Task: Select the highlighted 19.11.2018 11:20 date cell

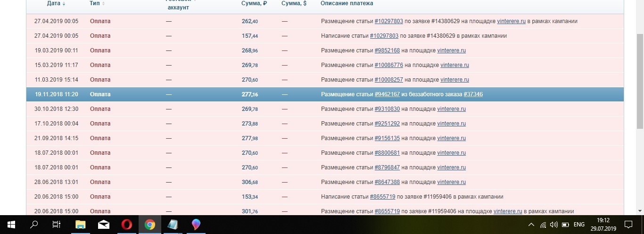Action: coord(56,94)
